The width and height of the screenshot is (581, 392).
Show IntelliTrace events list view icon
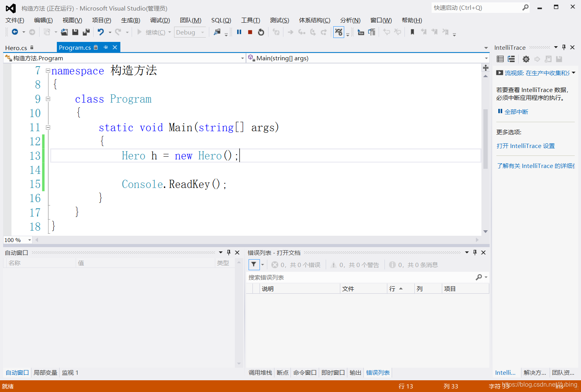pyautogui.click(x=500, y=59)
